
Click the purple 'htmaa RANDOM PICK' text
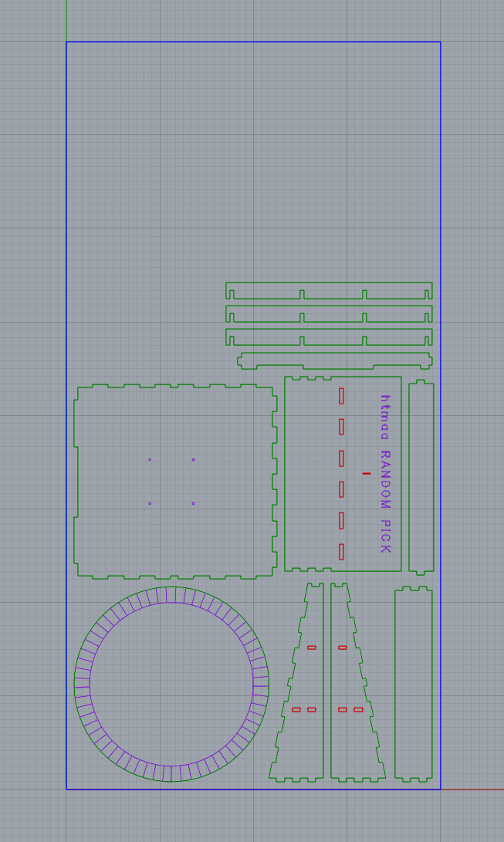(x=385, y=474)
